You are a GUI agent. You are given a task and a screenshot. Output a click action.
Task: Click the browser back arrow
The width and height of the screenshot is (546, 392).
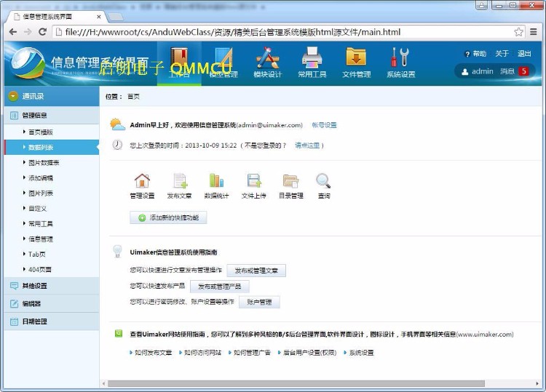[13, 32]
